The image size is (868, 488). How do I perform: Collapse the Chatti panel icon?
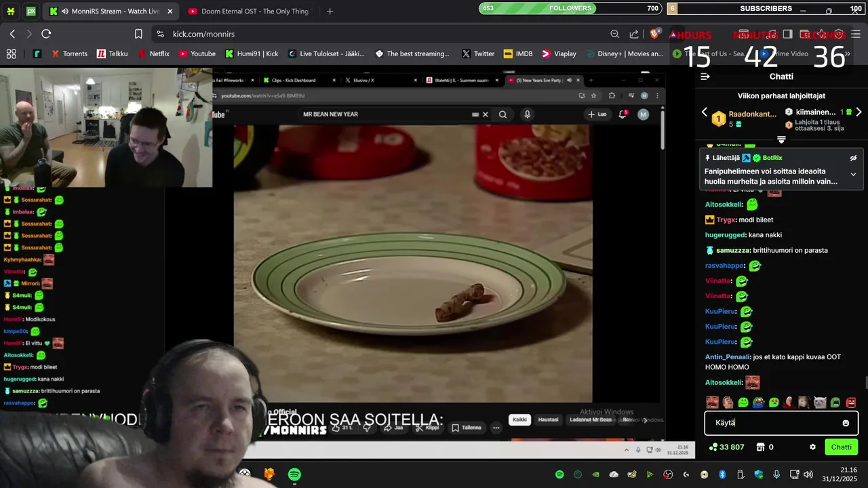[705, 77]
